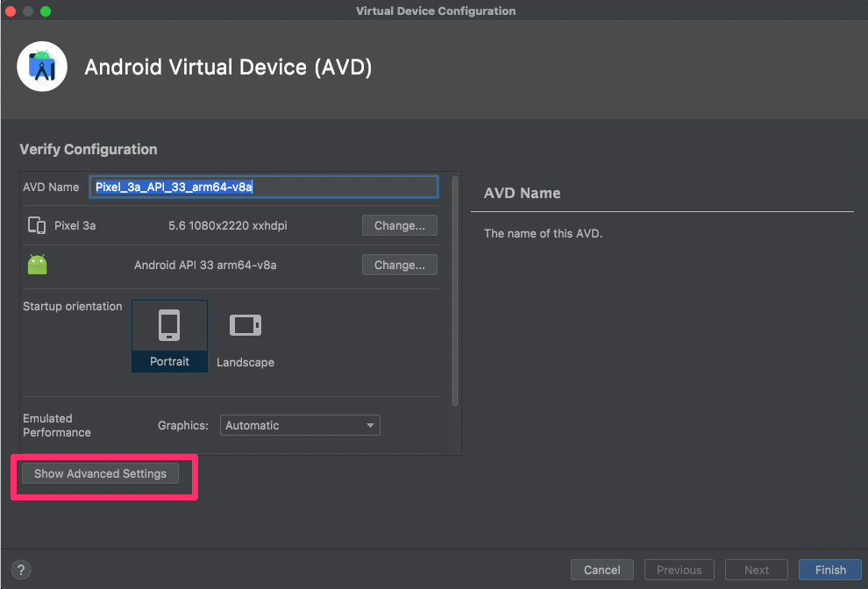The image size is (868, 589).
Task: Click the green zoom window button
Action: coord(46,11)
